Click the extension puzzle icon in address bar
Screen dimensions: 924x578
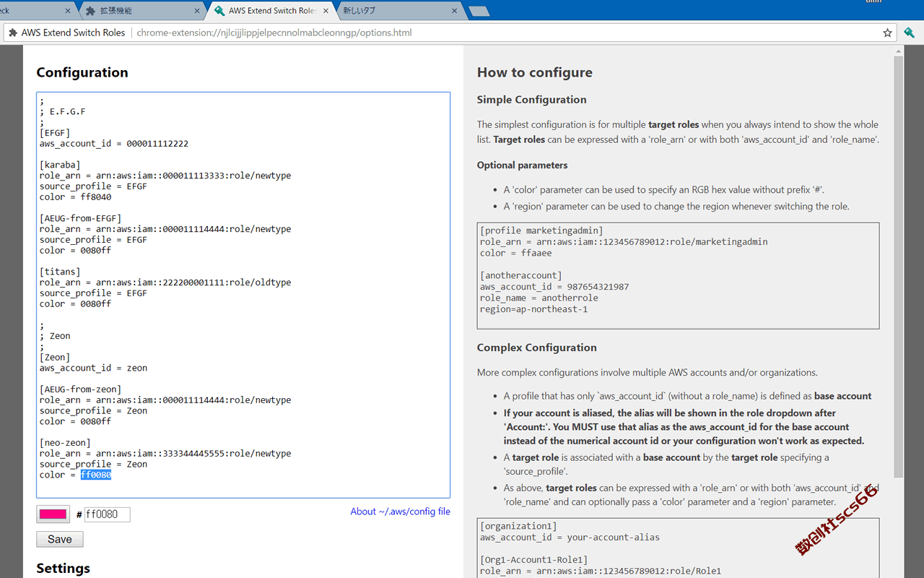pos(13,33)
